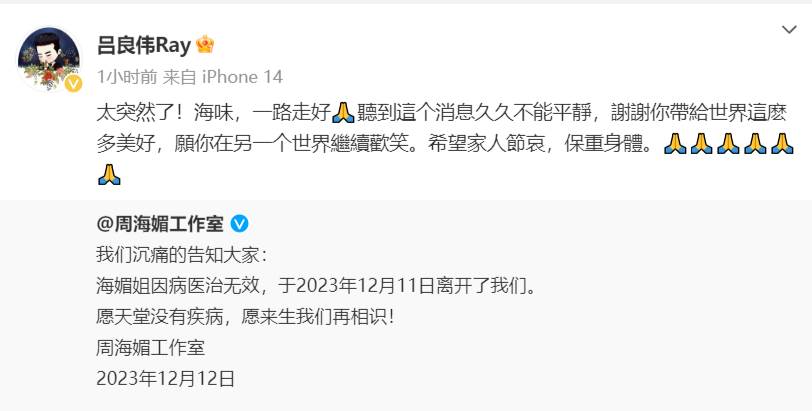
Task: Click the 周海媚工作室 signature line
Action: pos(151,347)
